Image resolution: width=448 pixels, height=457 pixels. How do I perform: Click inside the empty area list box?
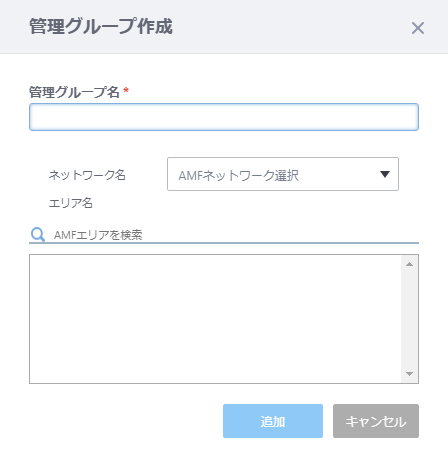pos(215,319)
